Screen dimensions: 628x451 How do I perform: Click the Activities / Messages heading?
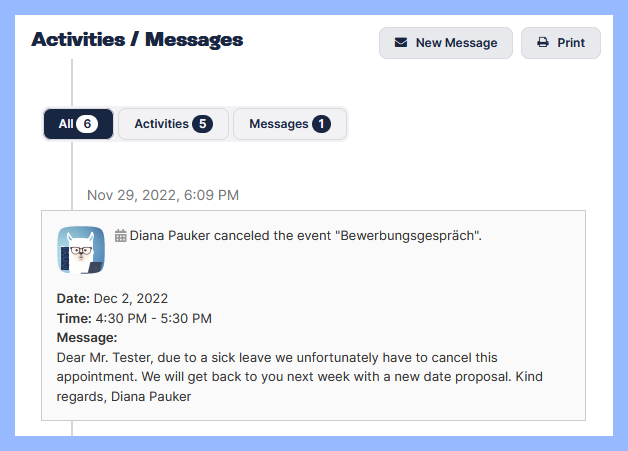tap(137, 40)
